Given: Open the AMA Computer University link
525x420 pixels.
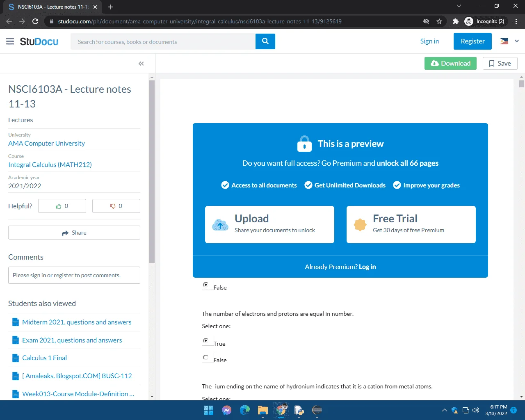Looking at the screenshot, I should point(46,143).
